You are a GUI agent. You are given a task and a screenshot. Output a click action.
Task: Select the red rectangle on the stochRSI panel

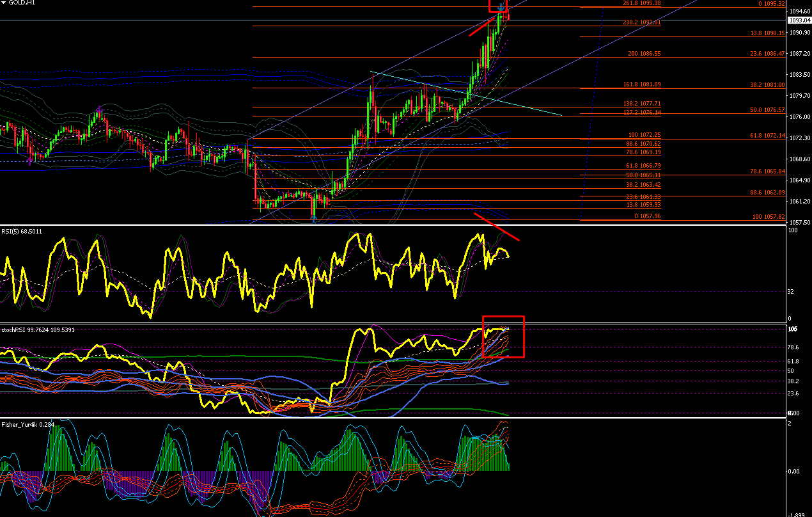pyautogui.click(x=503, y=337)
